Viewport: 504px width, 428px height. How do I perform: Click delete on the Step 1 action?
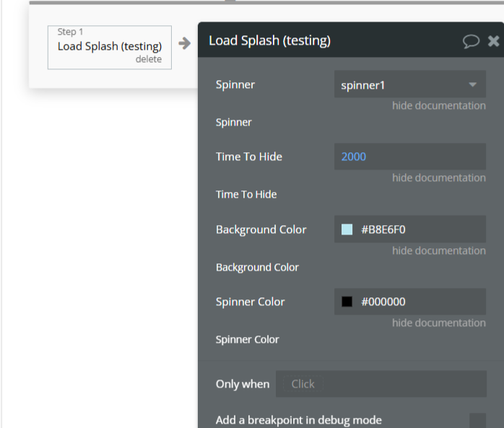coord(148,59)
